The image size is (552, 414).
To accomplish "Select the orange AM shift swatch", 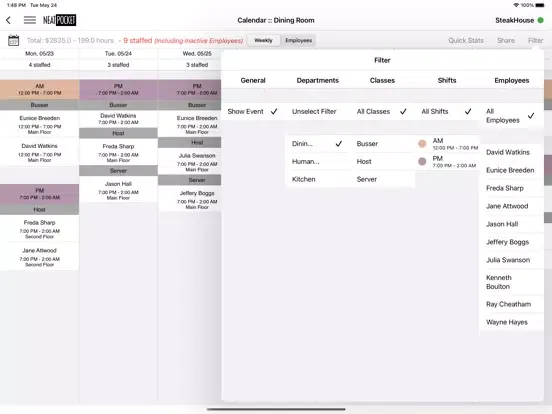I will (x=422, y=144).
